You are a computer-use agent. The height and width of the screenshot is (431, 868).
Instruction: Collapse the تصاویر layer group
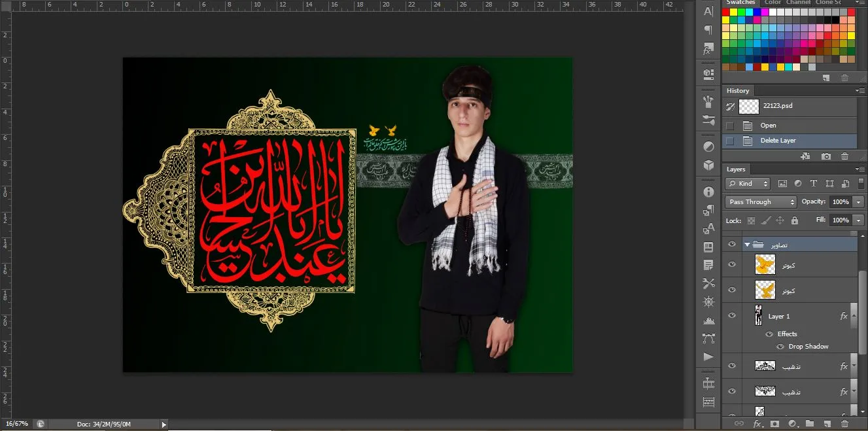(x=747, y=245)
